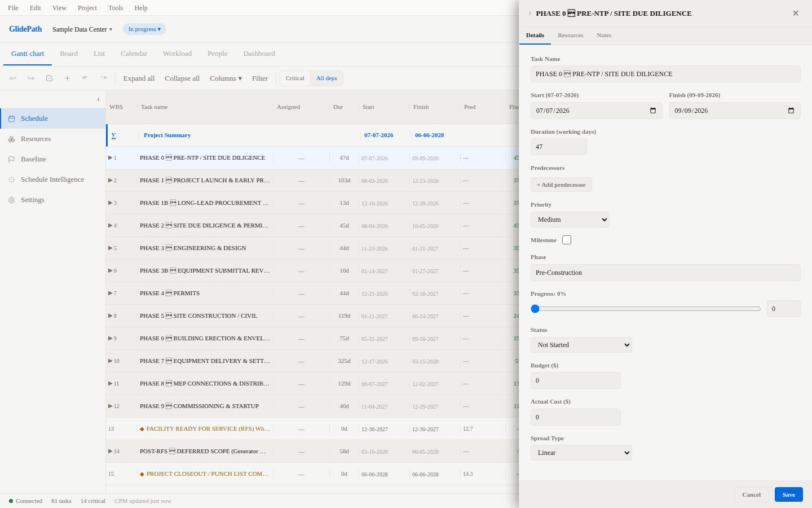
Task: Click the outdent task arrow icon
Action: click(x=103, y=78)
